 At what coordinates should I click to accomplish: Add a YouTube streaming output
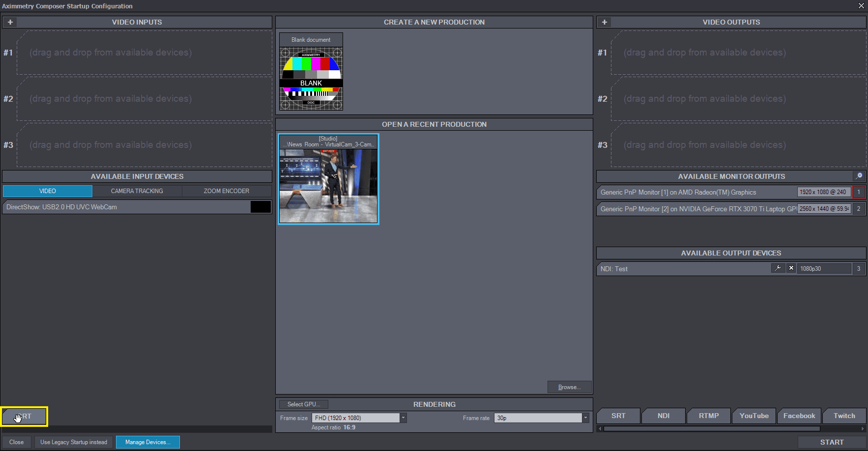[754, 416]
